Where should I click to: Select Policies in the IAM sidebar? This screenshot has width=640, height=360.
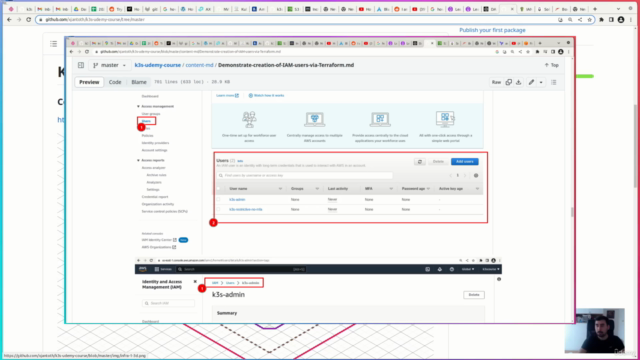click(147, 136)
